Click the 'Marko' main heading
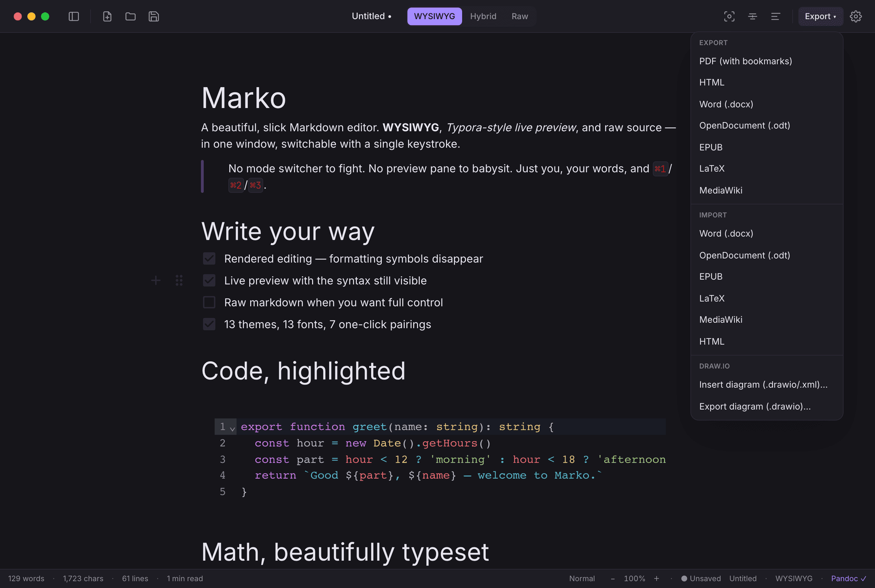The height and width of the screenshot is (588, 875). [244, 98]
